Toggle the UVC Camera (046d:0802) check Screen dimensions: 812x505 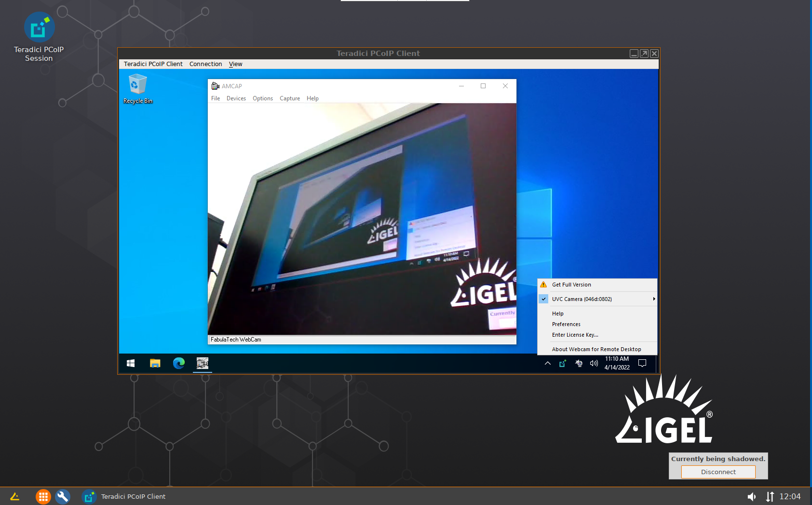pos(543,299)
